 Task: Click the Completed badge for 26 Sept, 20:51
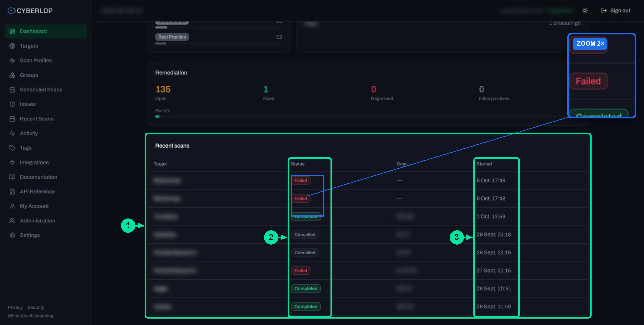coord(306,288)
